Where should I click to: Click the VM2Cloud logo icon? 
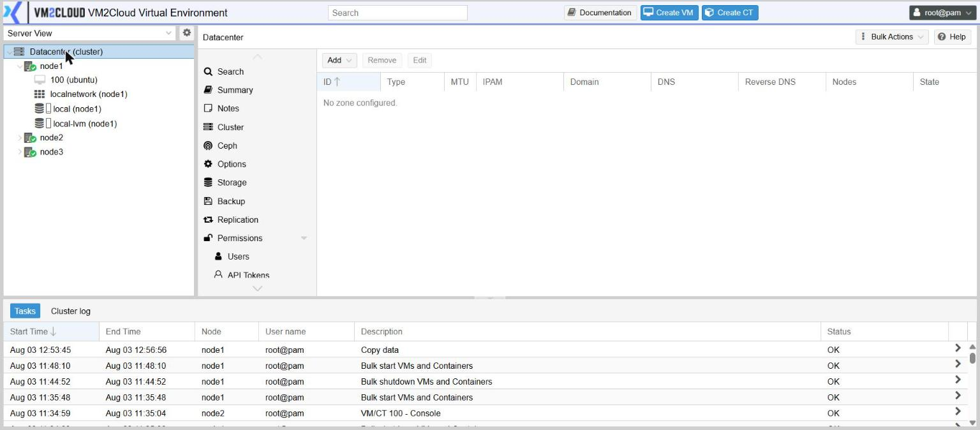13,13
